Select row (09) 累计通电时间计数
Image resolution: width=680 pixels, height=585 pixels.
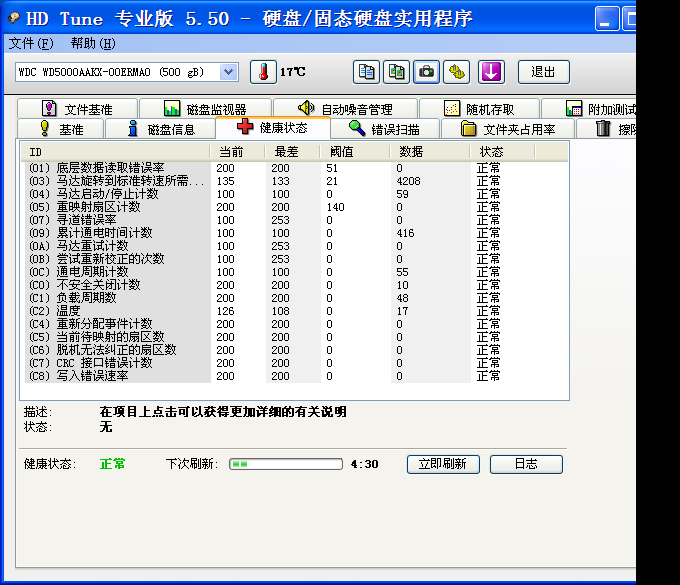(x=294, y=233)
